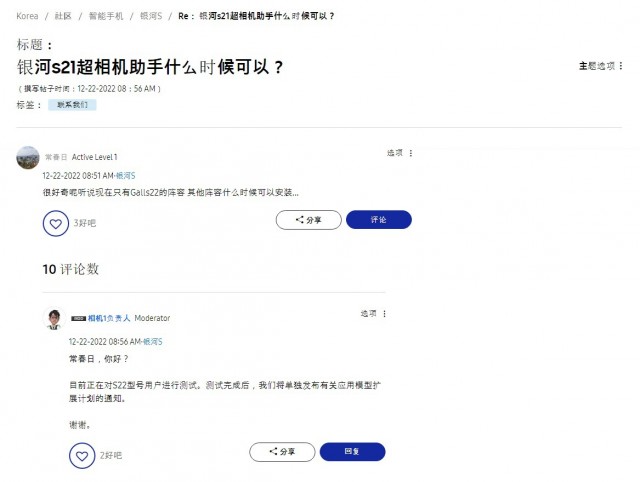Like the moderator's reply with heart icon

82,455
